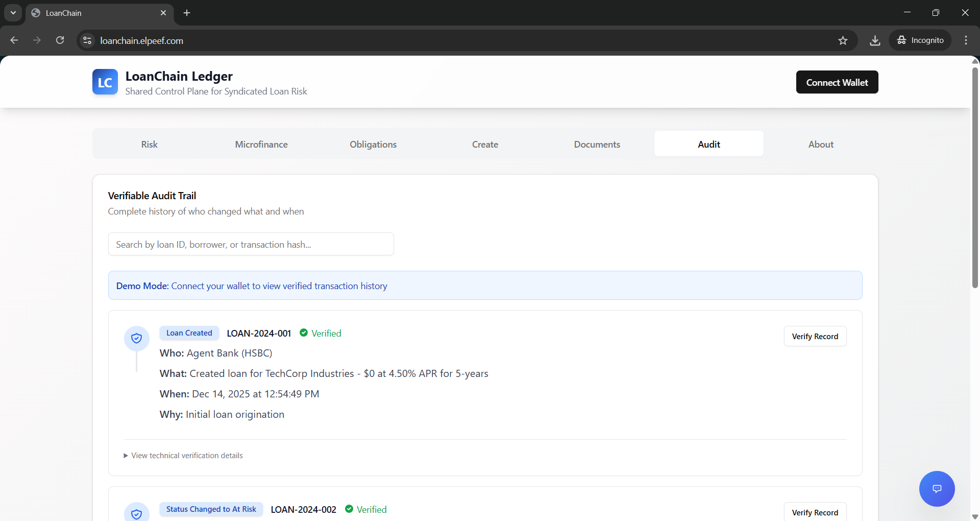The width and height of the screenshot is (980, 521).
Task: Open the Obligations tab
Action: pos(373,145)
